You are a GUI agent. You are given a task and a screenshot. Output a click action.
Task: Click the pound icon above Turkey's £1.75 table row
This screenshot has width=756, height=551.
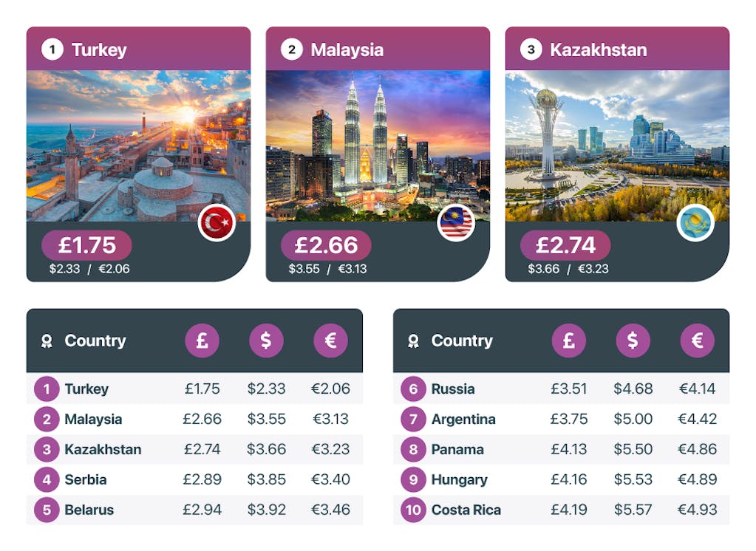(202, 340)
